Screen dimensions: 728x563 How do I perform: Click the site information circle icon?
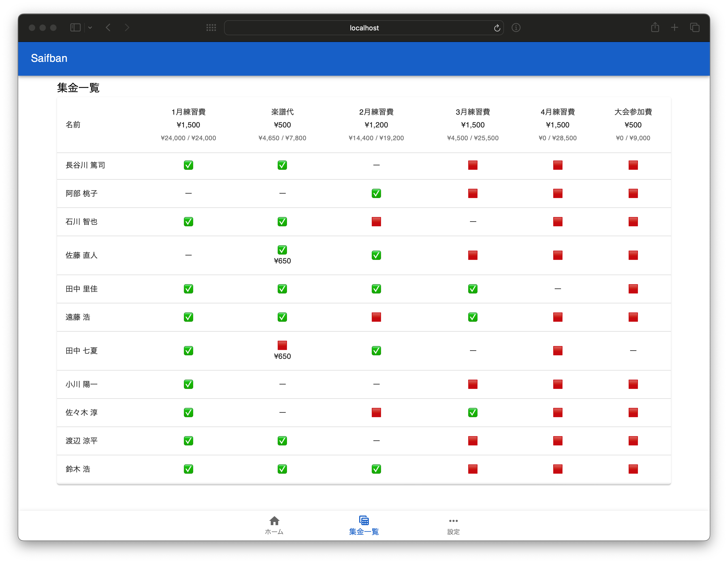point(516,28)
